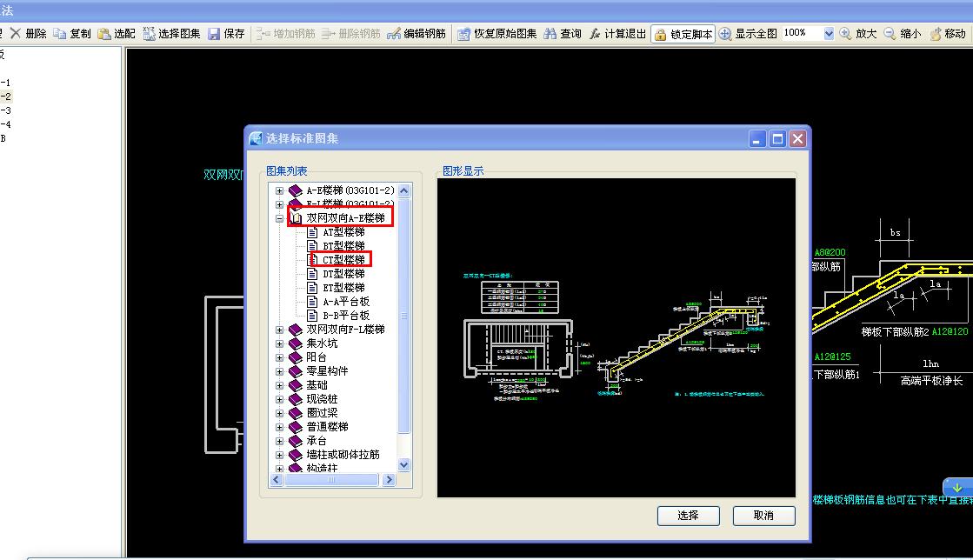973x560 pixels.
Task: Click the 计算退出 toolbar button
Action: pos(617,34)
